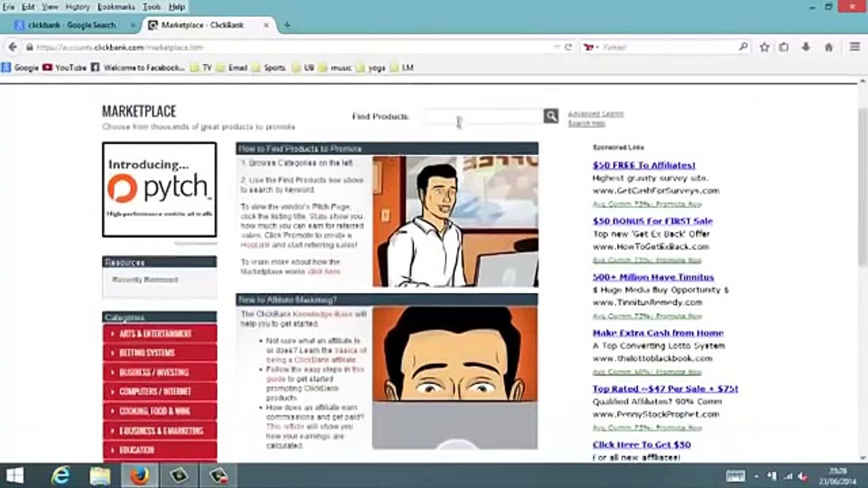
Task: Click the taskbar clock and date
Action: (838, 476)
